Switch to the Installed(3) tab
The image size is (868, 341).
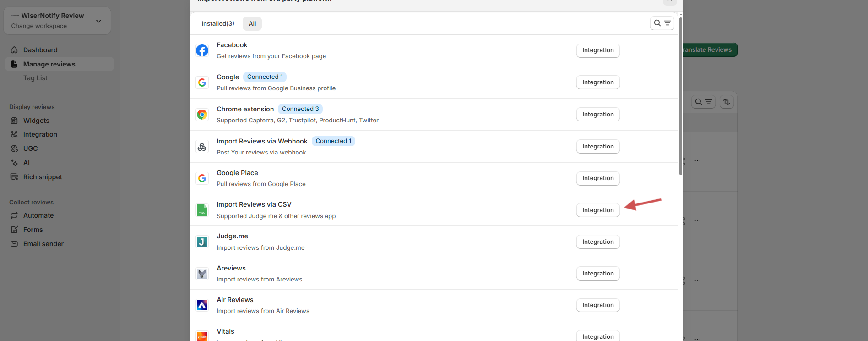point(218,24)
